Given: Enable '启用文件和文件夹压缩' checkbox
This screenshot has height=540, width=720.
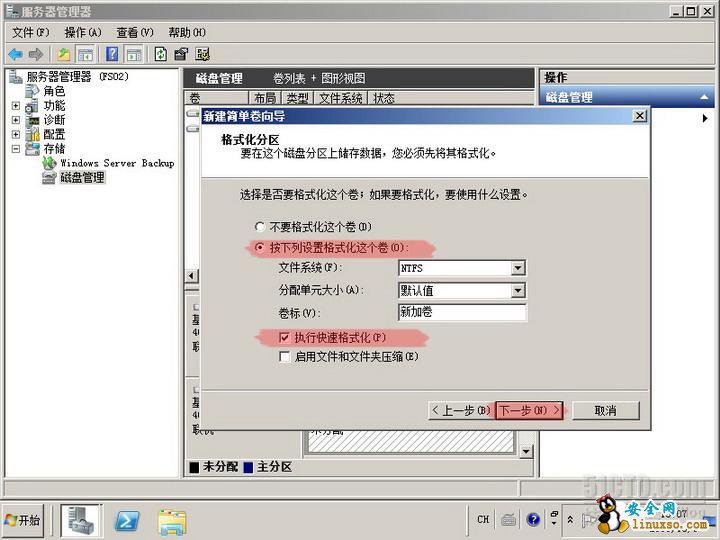Looking at the screenshot, I should 285,356.
